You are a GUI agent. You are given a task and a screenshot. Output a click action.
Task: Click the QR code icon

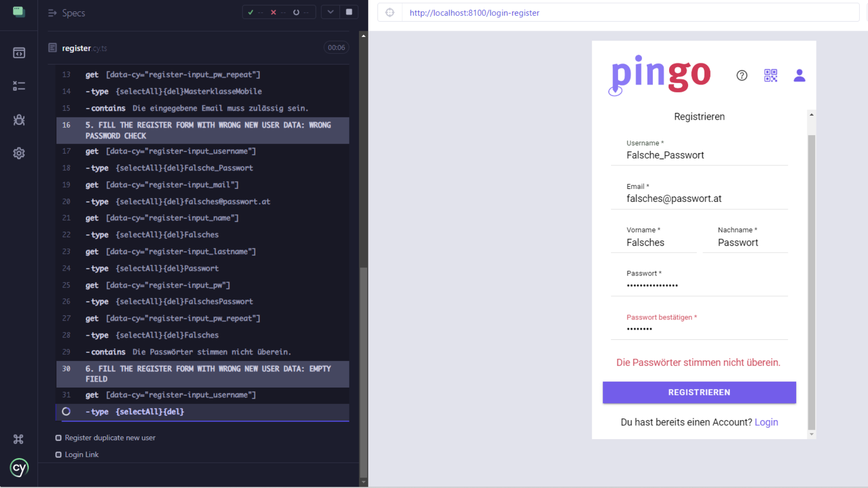770,75
